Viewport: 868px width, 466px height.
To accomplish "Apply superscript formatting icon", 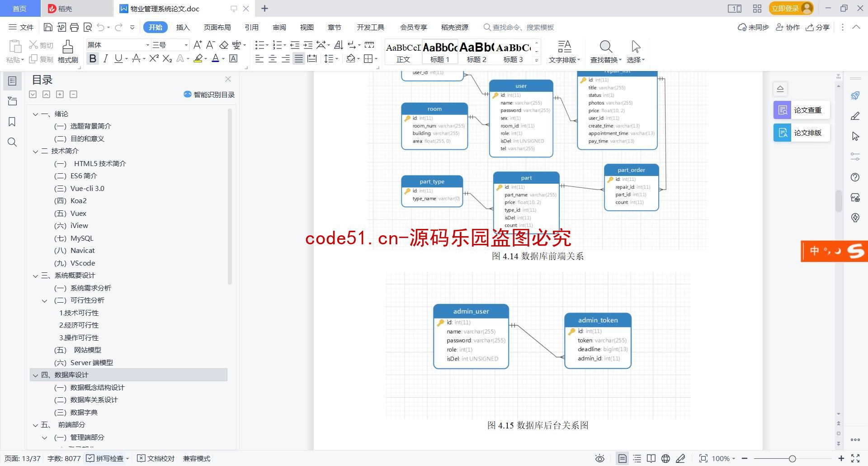I will tap(154, 58).
